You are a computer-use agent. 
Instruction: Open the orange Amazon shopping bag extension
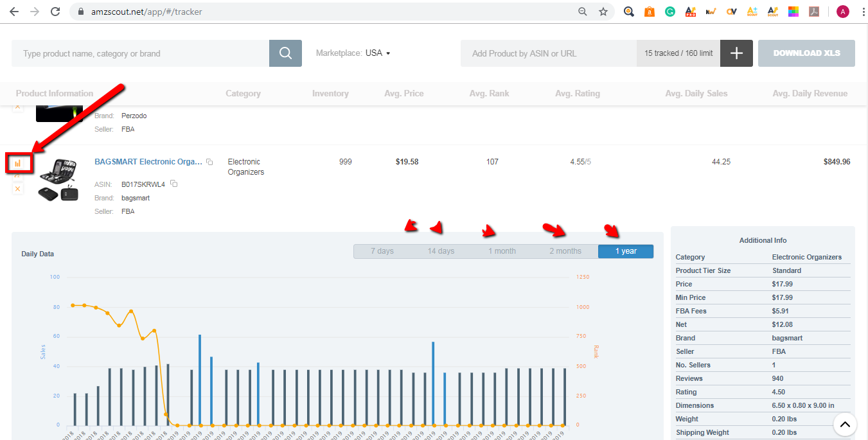pos(650,12)
